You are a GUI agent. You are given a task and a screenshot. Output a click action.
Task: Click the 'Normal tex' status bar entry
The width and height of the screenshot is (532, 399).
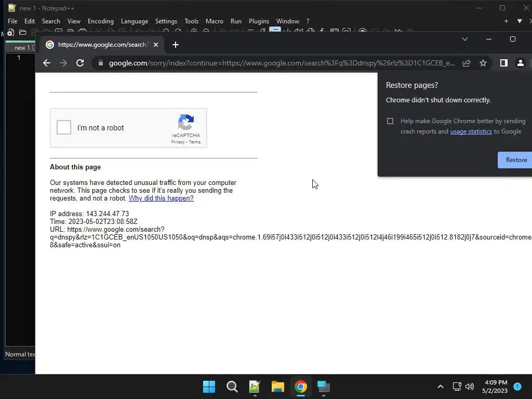(20, 354)
